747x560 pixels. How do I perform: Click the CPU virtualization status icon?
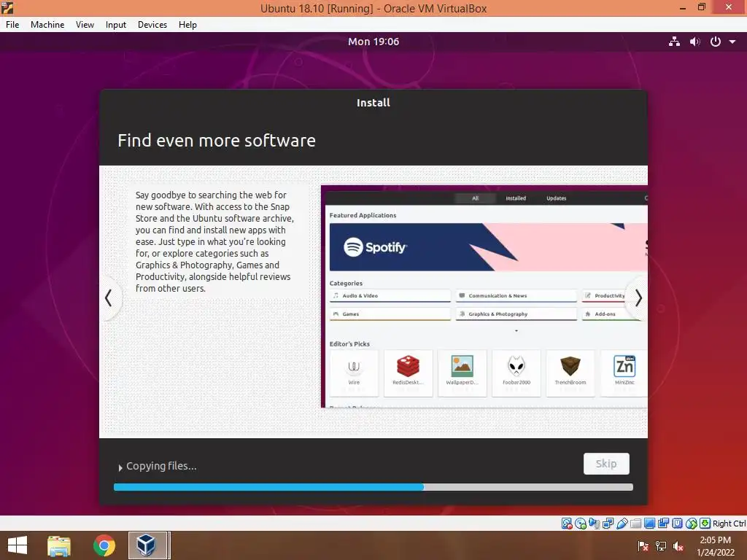tap(677, 524)
